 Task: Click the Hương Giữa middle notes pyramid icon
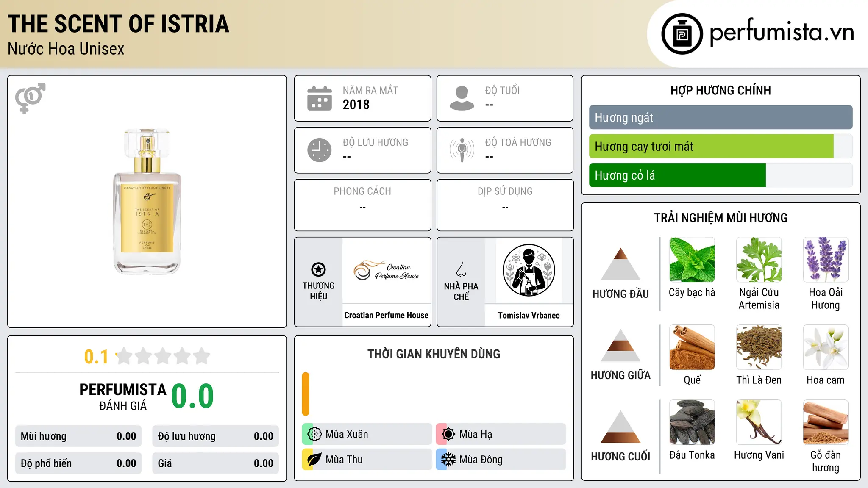(620, 345)
